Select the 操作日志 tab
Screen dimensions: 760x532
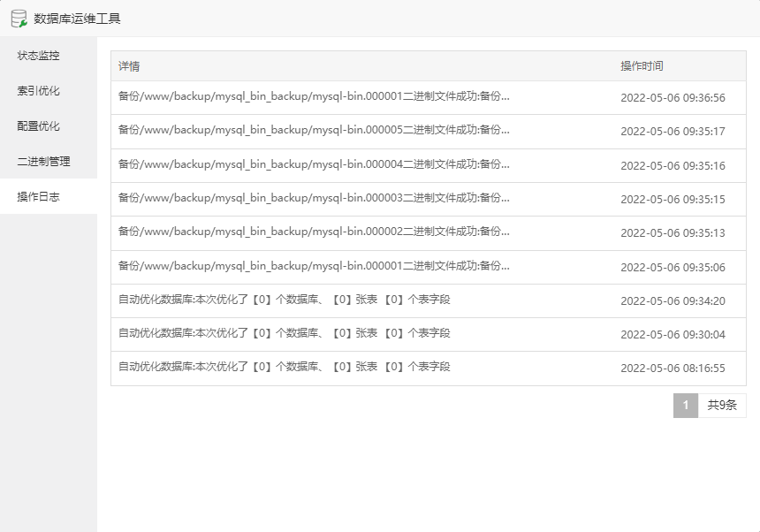tap(49, 196)
